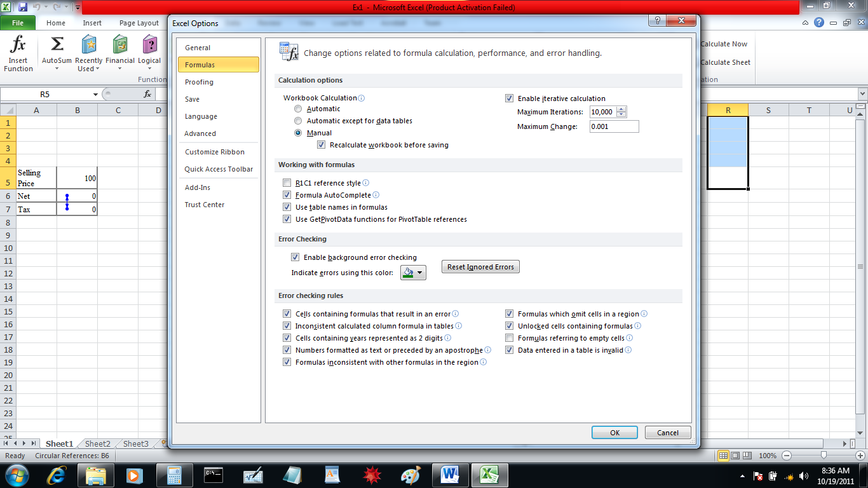Open the AutoSum dropdown arrow
Image resolution: width=868 pixels, height=488 pixels.
57,69
